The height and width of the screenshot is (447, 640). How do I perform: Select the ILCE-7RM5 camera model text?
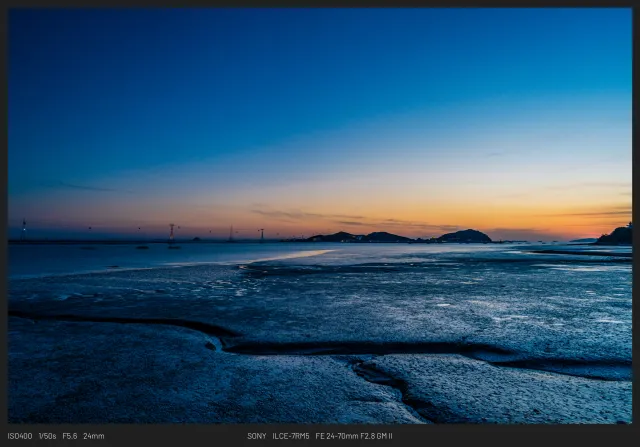tap(291, 436)
